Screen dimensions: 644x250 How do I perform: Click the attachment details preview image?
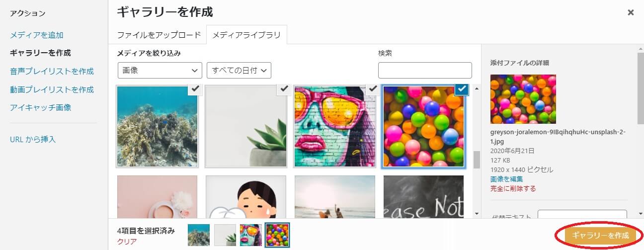point(523,99)
